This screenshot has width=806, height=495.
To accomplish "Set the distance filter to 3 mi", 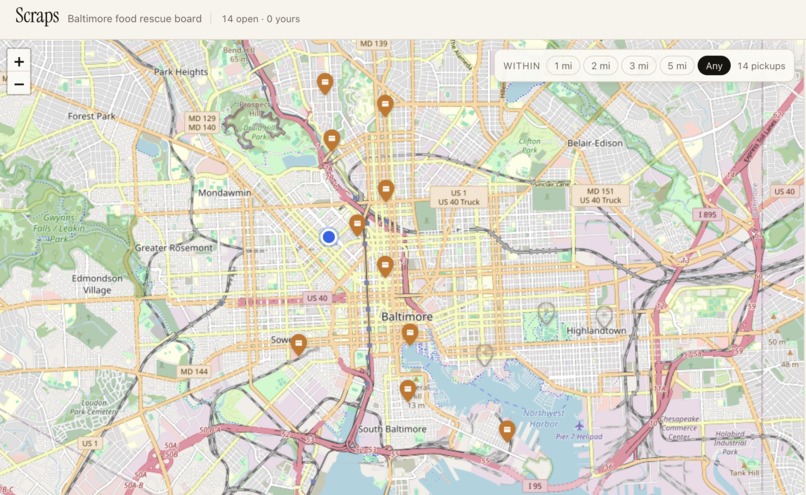I will coord(638,66).
